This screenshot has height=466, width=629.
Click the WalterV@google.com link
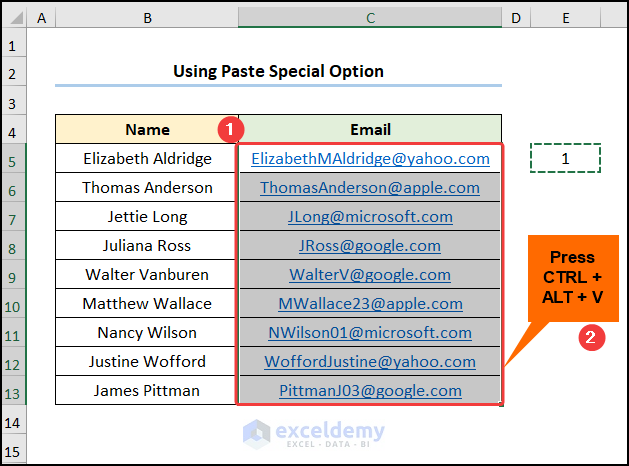pos(370,274)
